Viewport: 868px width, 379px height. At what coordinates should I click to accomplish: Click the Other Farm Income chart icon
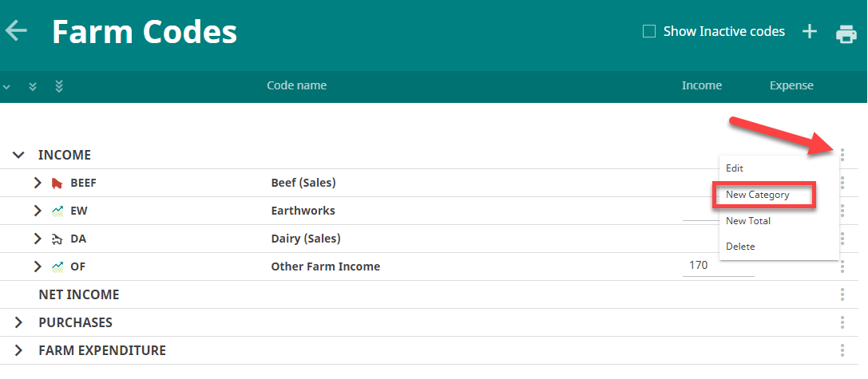point(57,266)
